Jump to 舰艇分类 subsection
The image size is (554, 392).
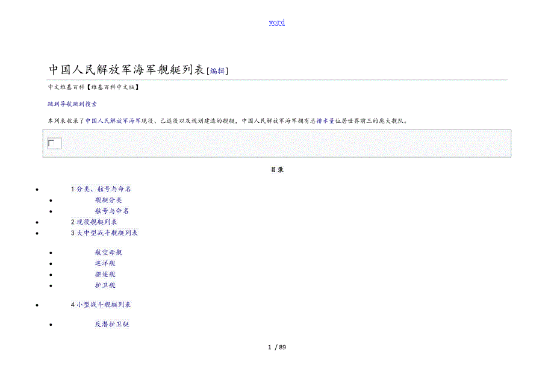click(108, 201)
